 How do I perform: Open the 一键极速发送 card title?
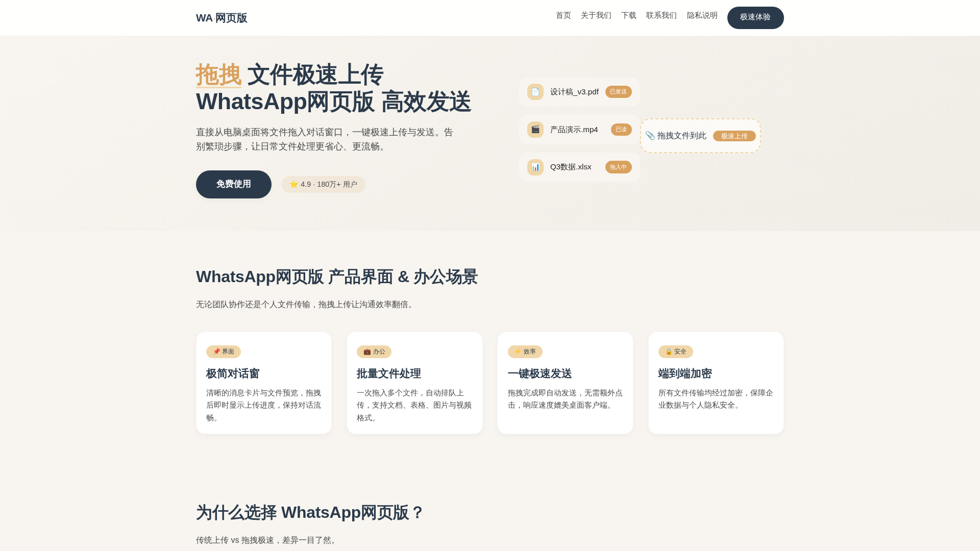[540, 373]
